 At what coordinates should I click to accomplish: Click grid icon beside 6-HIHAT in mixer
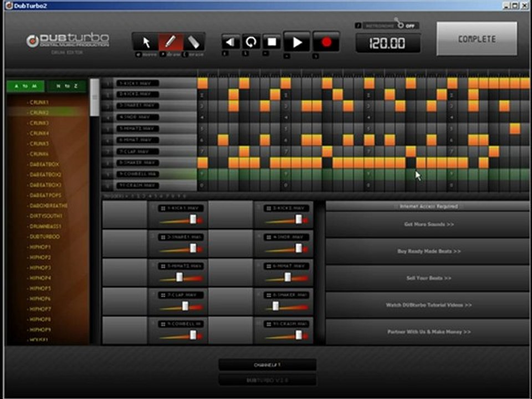coord(269,267)
